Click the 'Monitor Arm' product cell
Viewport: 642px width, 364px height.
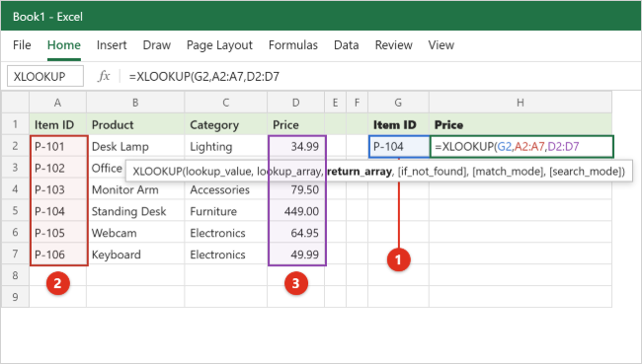pyautogui.click(x=135, y=189)
